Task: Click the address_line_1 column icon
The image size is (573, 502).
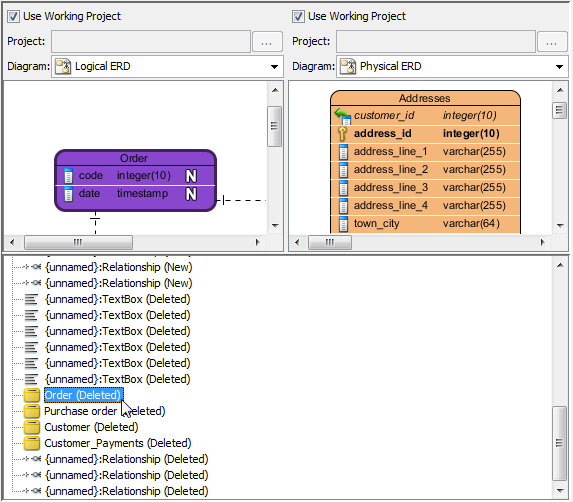Action: click(x=343, y=152)
